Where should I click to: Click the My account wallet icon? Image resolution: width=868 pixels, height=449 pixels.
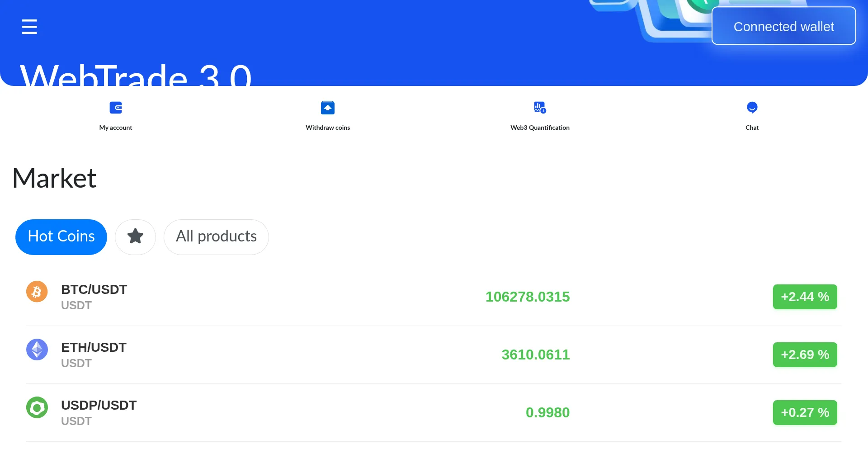pyautogui.click(x=116, y=108)
